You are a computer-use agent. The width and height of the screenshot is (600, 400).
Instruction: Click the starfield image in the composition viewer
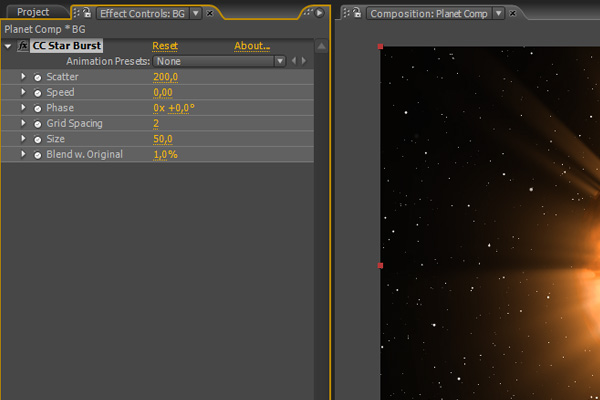[490, 223]
